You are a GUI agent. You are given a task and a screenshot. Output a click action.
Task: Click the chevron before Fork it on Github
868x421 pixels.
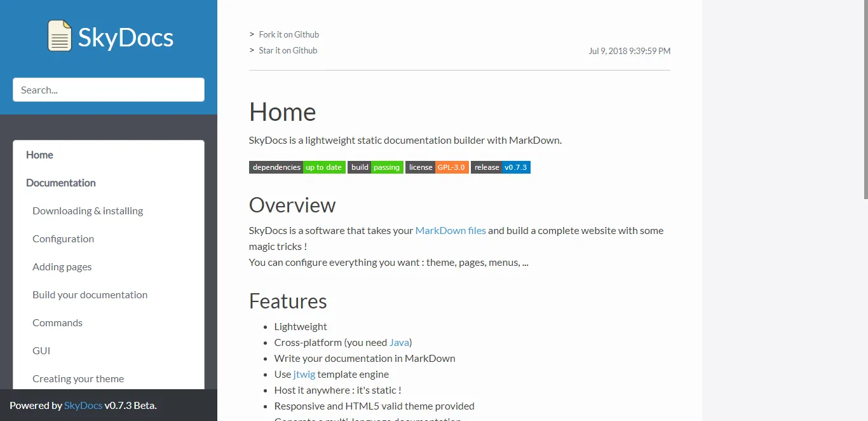click(251, 34)
